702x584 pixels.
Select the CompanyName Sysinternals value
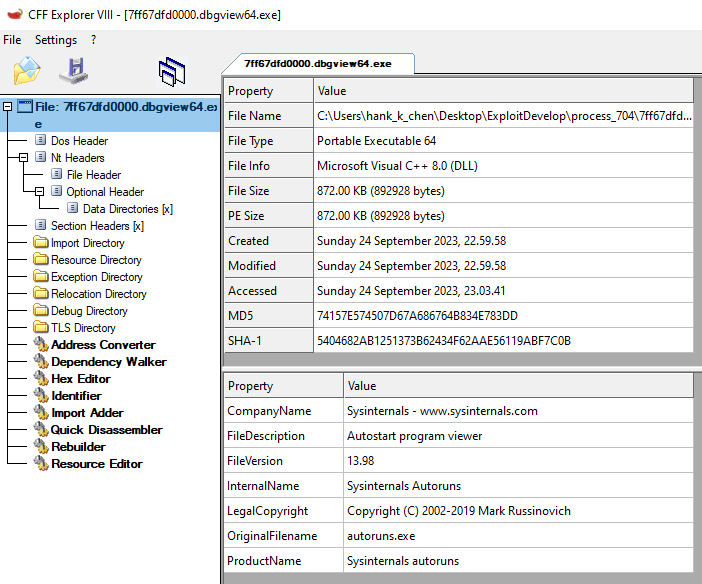point(518,411)
